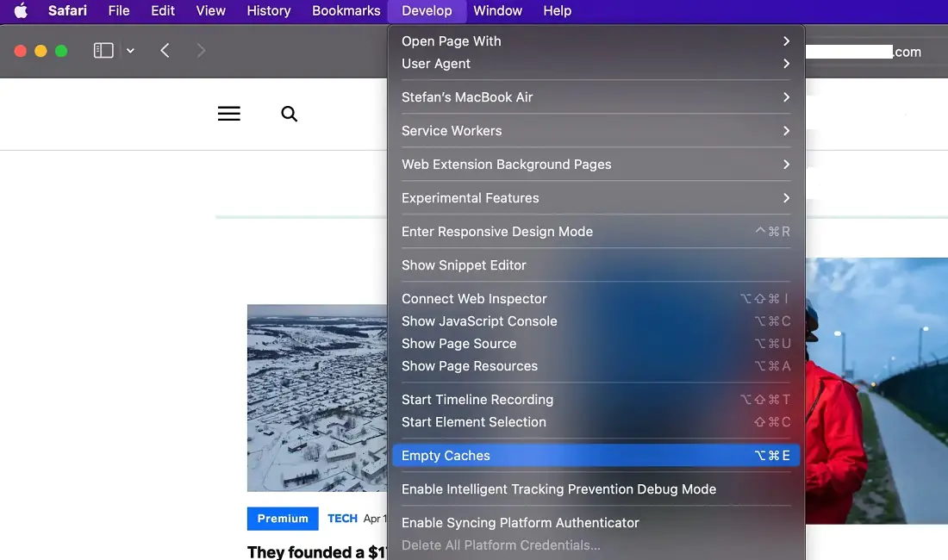
Task: Enable Intelligent Tracking Prevention Debug Mode
Action: click(596, 489)
